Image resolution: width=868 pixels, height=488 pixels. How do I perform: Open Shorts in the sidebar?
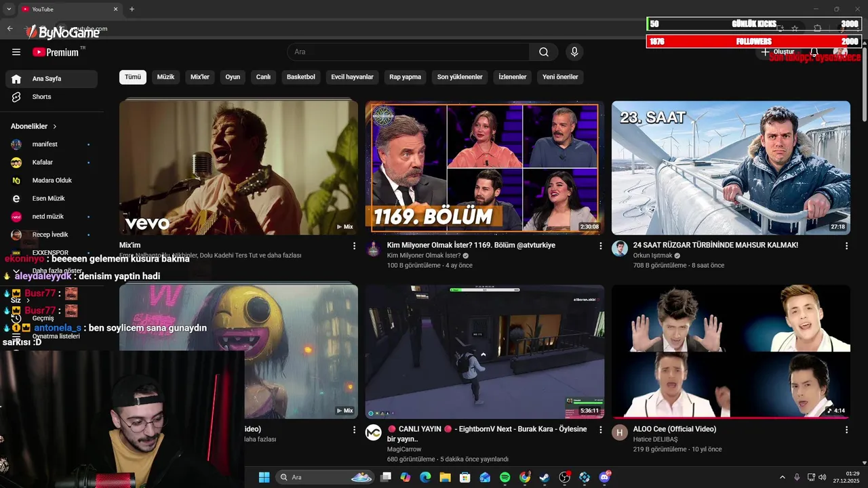click(x=52, y=97)
